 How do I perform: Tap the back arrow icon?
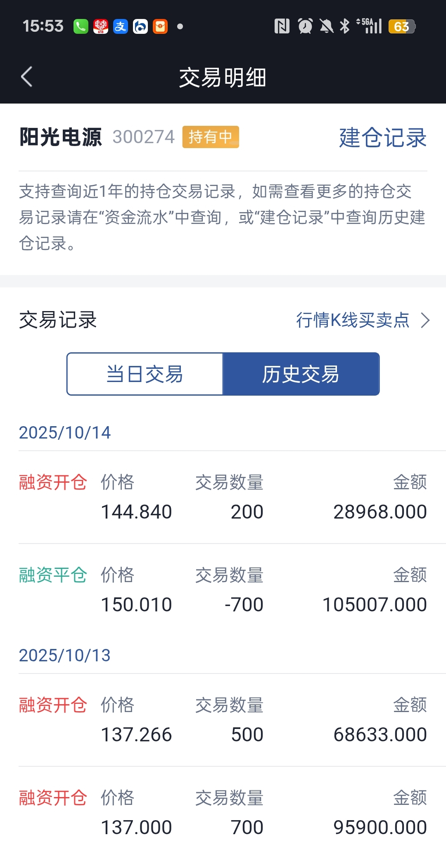[27, 77]
